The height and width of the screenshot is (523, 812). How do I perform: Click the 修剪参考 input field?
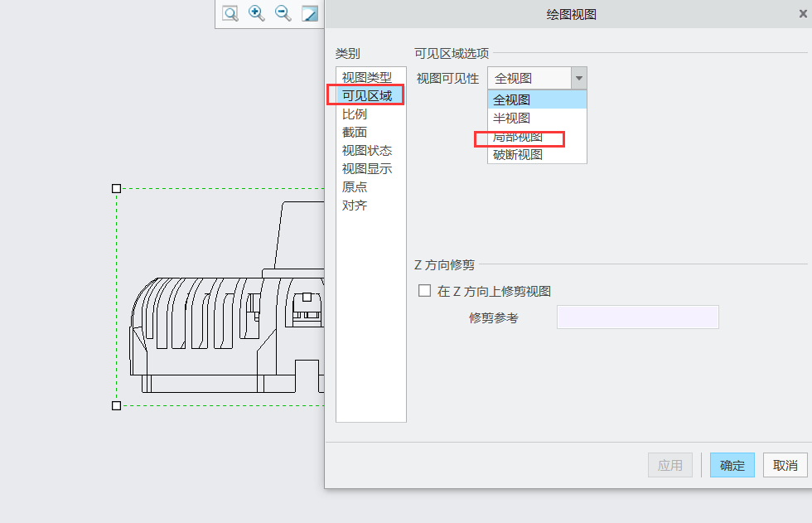point(637,317)
